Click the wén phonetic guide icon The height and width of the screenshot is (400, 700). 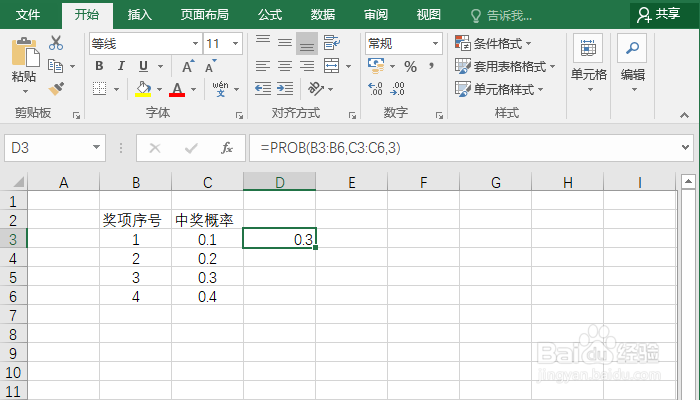click(x=220, y=88)
